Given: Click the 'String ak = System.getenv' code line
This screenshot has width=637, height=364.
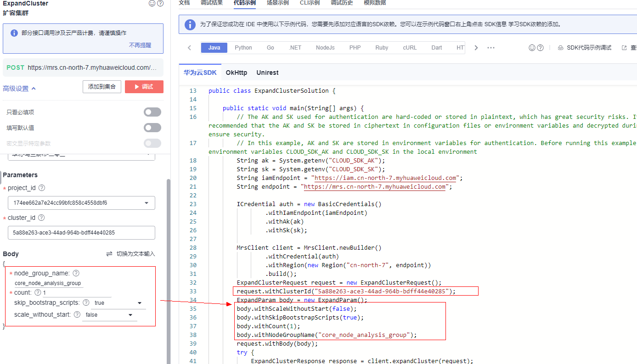Looking at the screenshot, I should point(311,161).
